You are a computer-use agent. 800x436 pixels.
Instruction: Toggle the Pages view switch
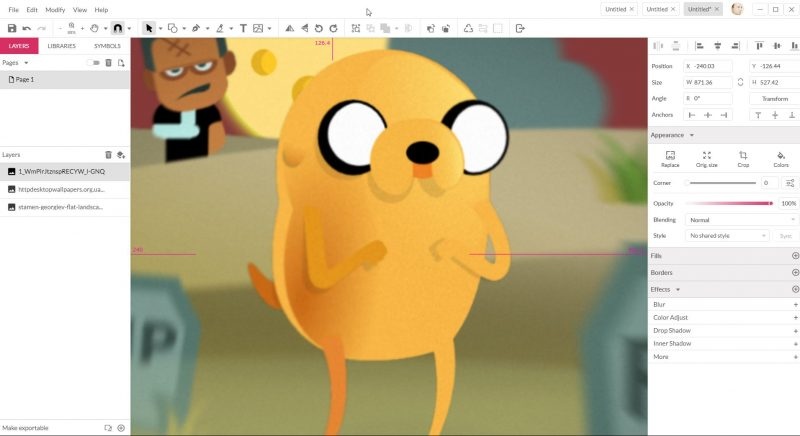(93, 63)
